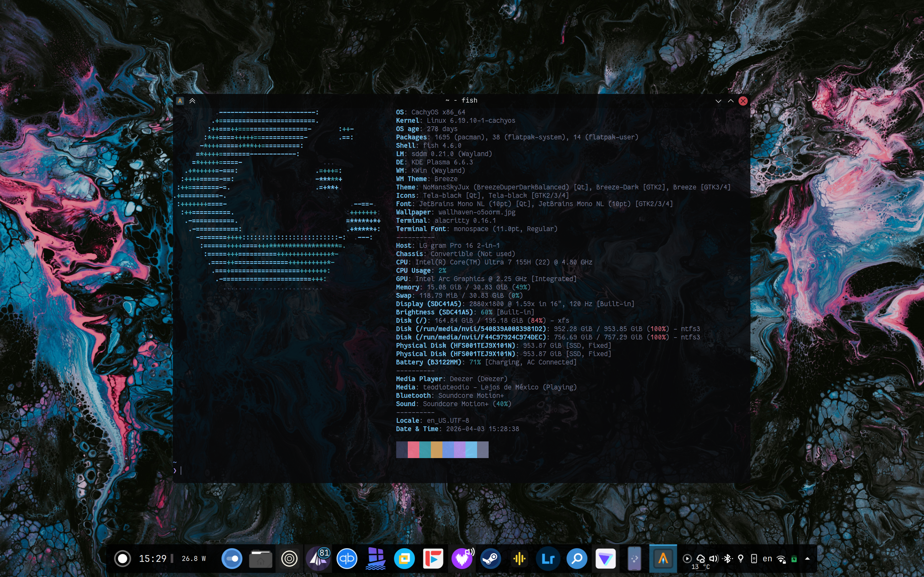Switch to Alacritty terminal in taskbar
The width and height of the screenshot is (924, 577).
click(663, 559)
